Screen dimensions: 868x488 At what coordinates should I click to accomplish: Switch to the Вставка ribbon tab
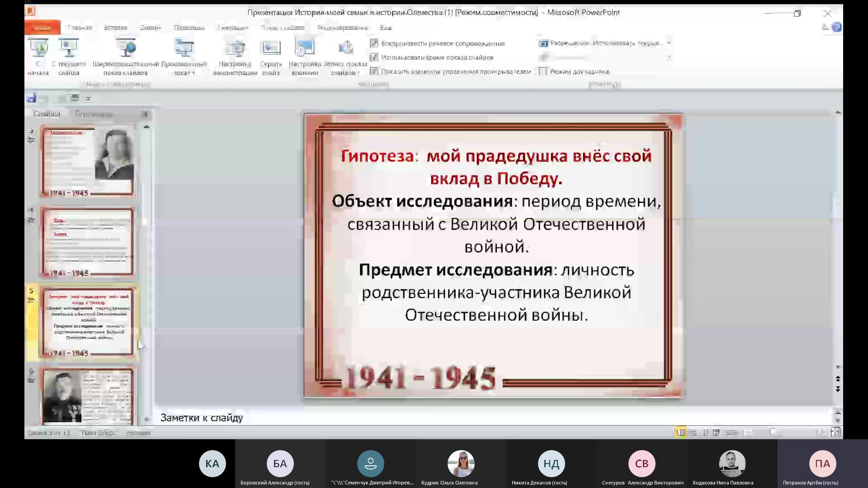pyautogui.click(x=115, y=27)
